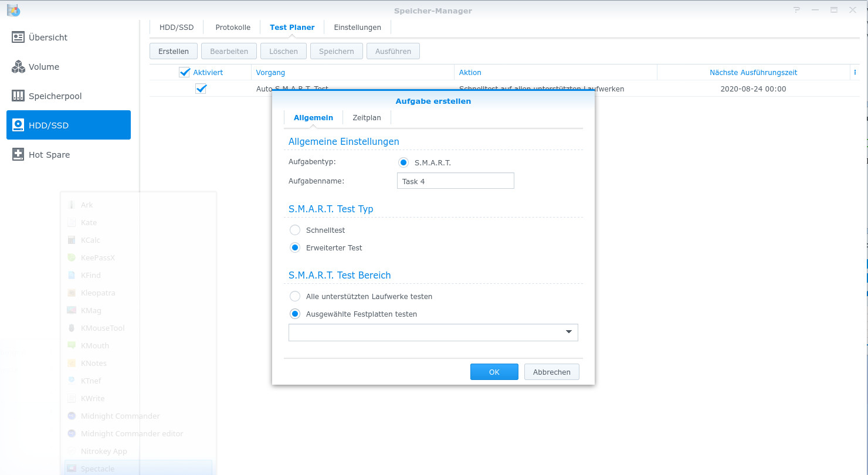The height and width of the screenshot is (475, 868).
Task: Choose Schnelltest radio option
Action: click(296, 230)
